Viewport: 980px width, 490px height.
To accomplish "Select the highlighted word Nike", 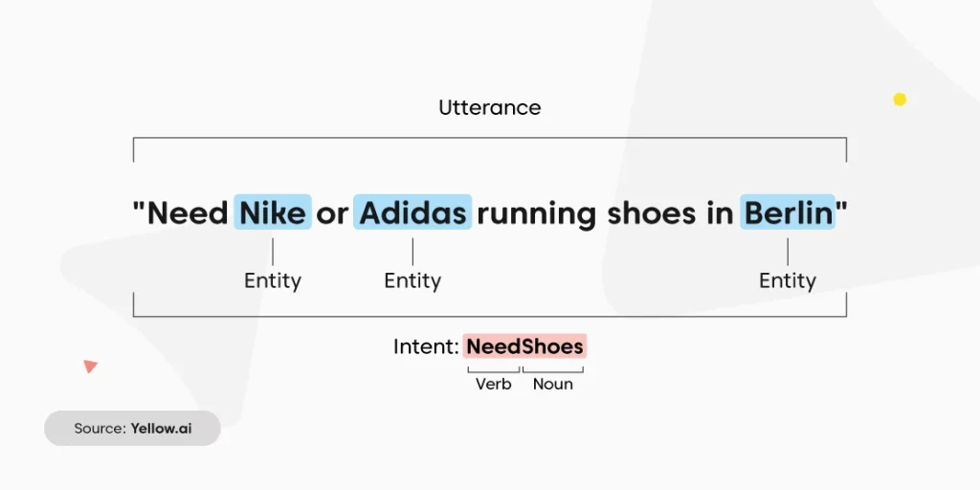I will (273, 212).
